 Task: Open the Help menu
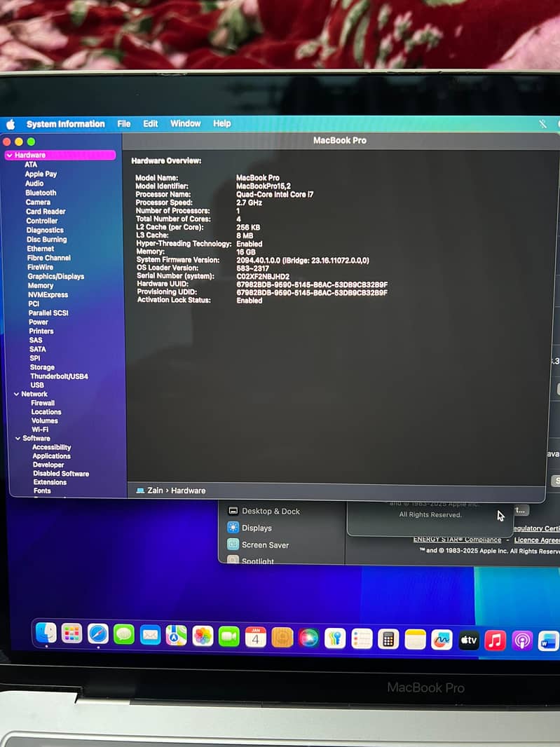click(x=222, y=123)
